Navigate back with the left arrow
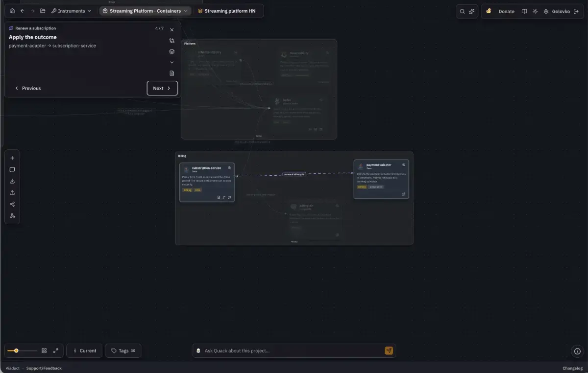The width and height of the screenshot is (588, 373). click(x=23, y=11)
